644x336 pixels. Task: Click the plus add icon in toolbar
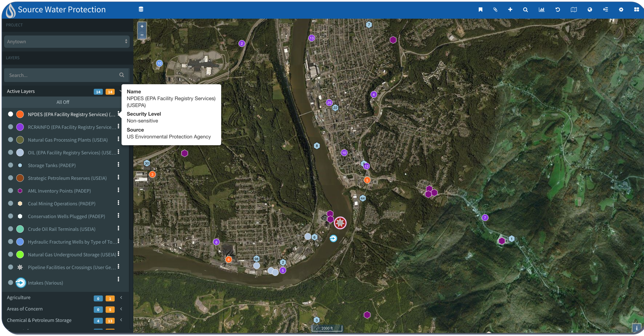[x=510, y=10]
